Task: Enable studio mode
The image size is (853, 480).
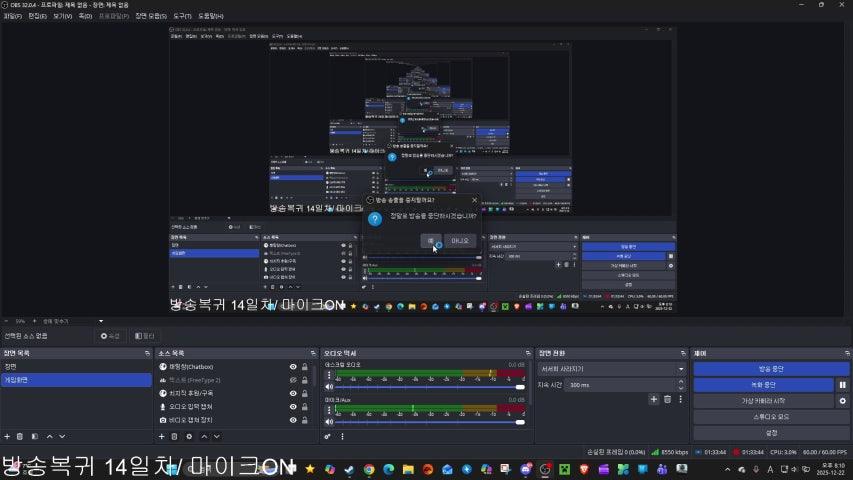Action: 771,417
